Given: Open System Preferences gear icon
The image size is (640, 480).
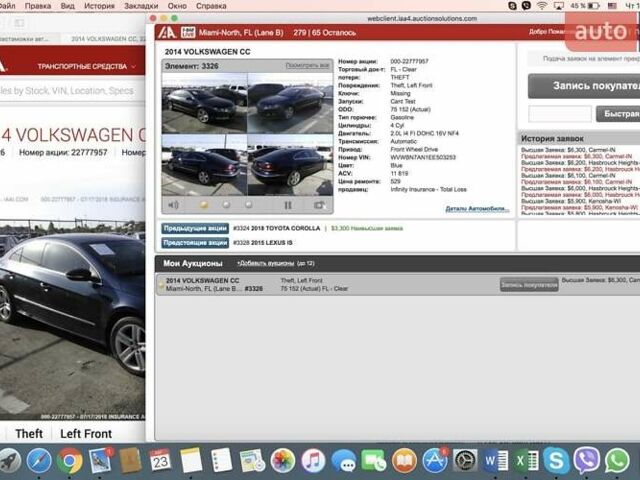Looking at the screenshot, I should point(465,460).
